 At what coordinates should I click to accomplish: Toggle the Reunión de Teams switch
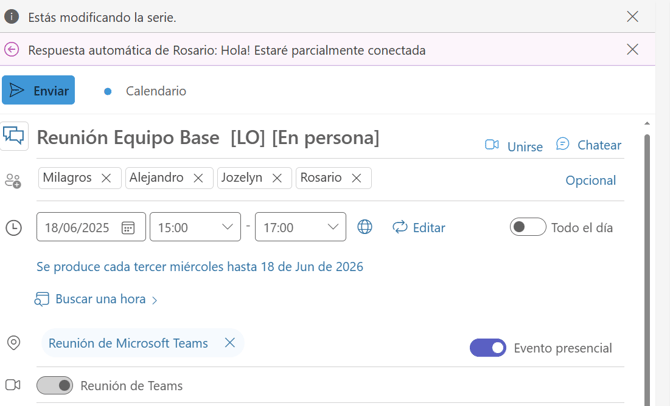[x=55, y=385]
